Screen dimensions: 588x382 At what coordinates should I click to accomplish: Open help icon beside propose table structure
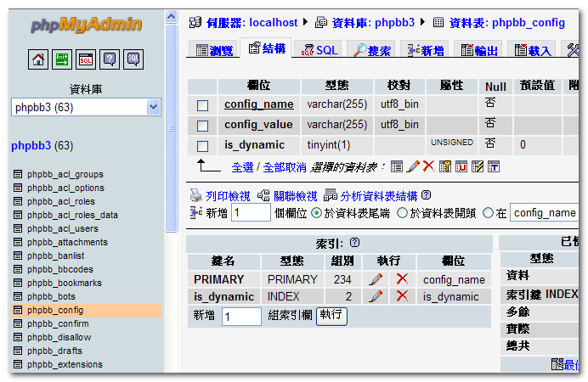426,195
